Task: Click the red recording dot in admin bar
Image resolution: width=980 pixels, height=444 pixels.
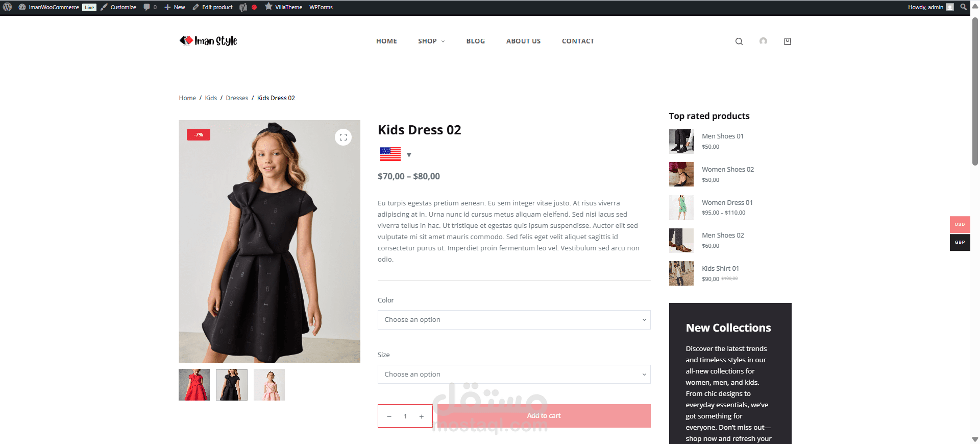Action: pos(254,7)
